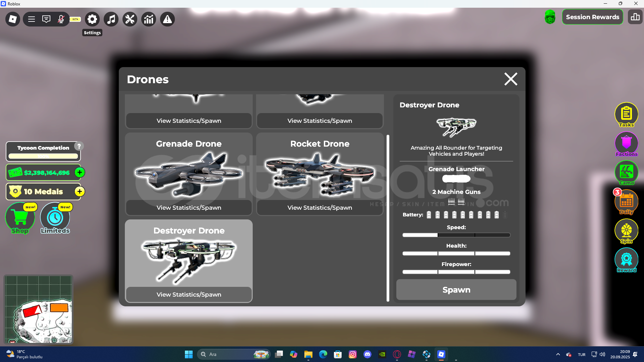Screen dimensions: 644x362
Task: Click the Tycoon Completion progress bar
Action: click(43, 156)
